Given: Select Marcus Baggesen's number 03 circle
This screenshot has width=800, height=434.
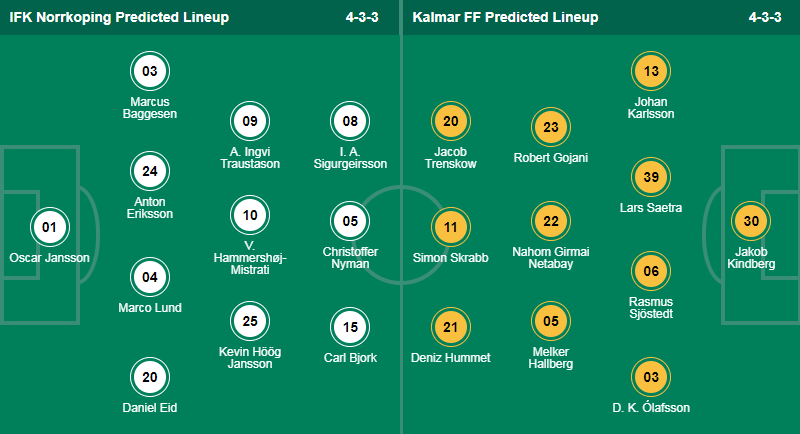Looking at the screenshot, I should (149, 71).
